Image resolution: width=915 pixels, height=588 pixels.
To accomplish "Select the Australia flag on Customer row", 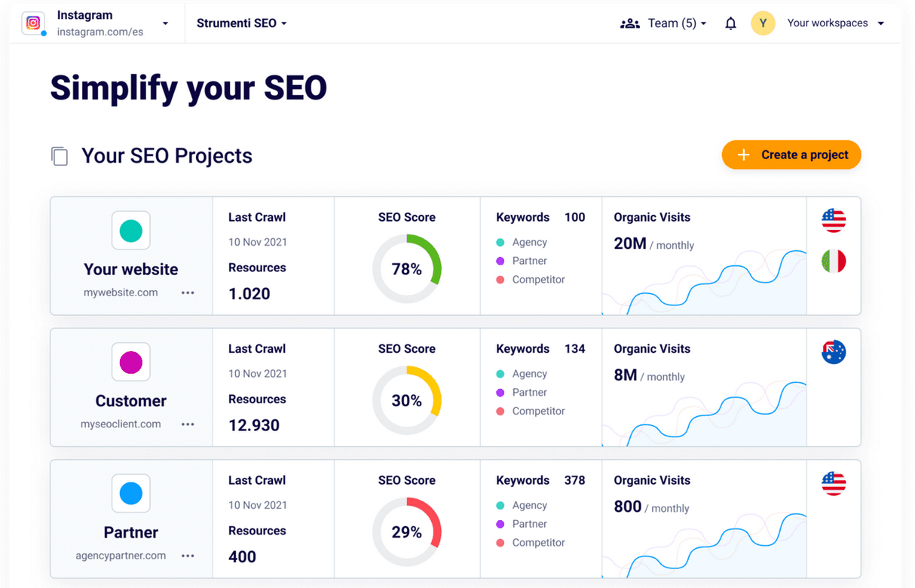I will 834,352.
